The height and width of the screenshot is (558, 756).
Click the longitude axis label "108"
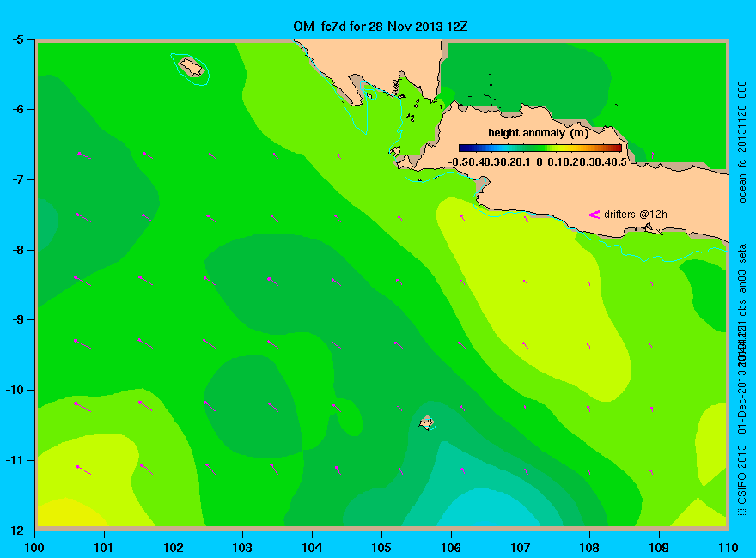pyautogui.click(x=589, y=548)
